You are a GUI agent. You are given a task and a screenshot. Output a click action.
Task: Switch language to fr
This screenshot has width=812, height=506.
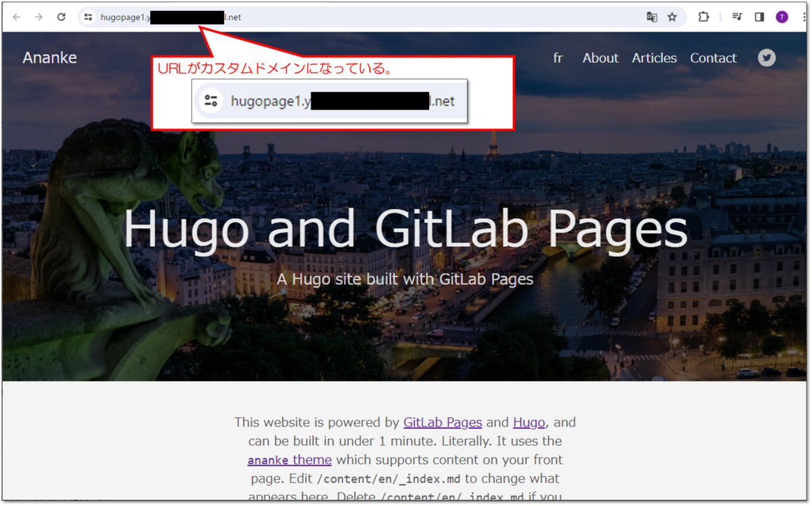[558, 58]
